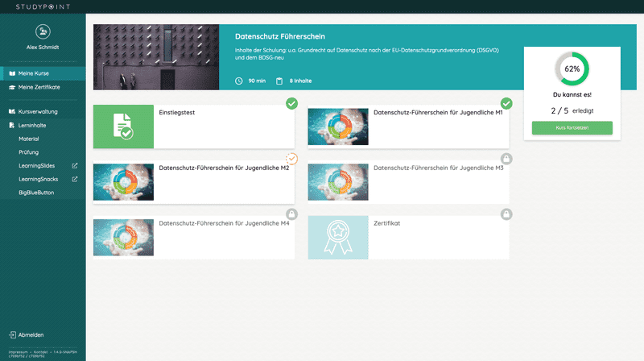Click the external link icon beside LearningSlides

(x=75, y=166)
